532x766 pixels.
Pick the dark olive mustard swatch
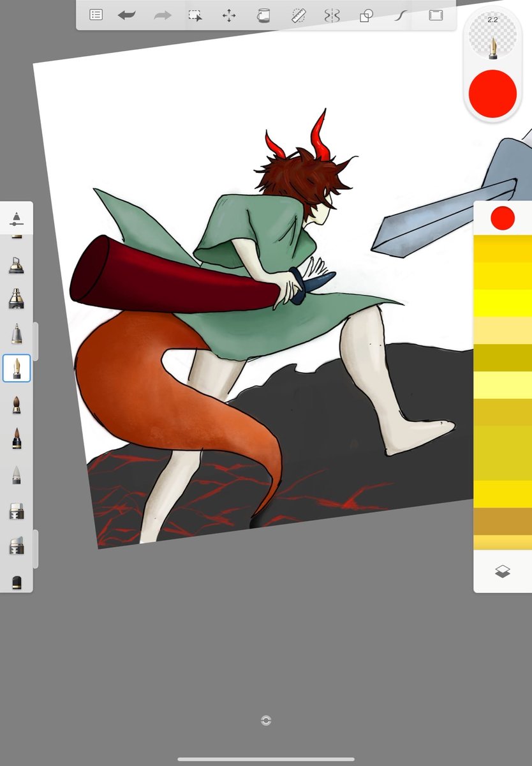click(503, 357)
